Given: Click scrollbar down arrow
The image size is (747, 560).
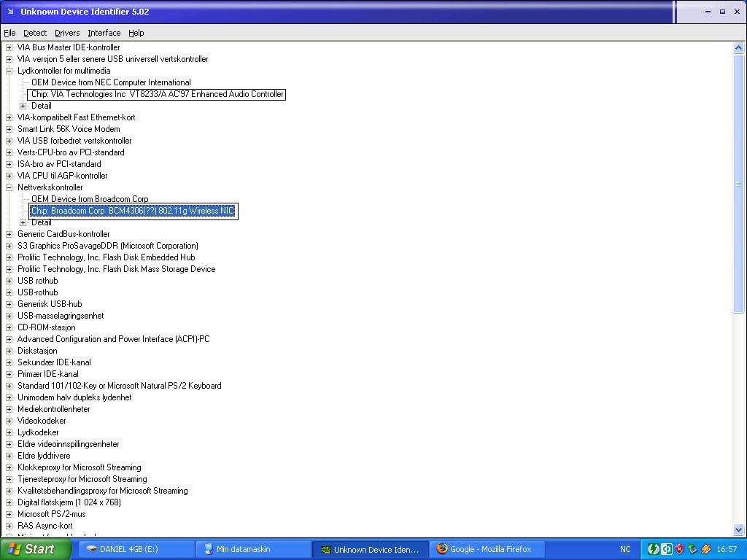Looking at the screenshot, I should (x=738, y=529).
